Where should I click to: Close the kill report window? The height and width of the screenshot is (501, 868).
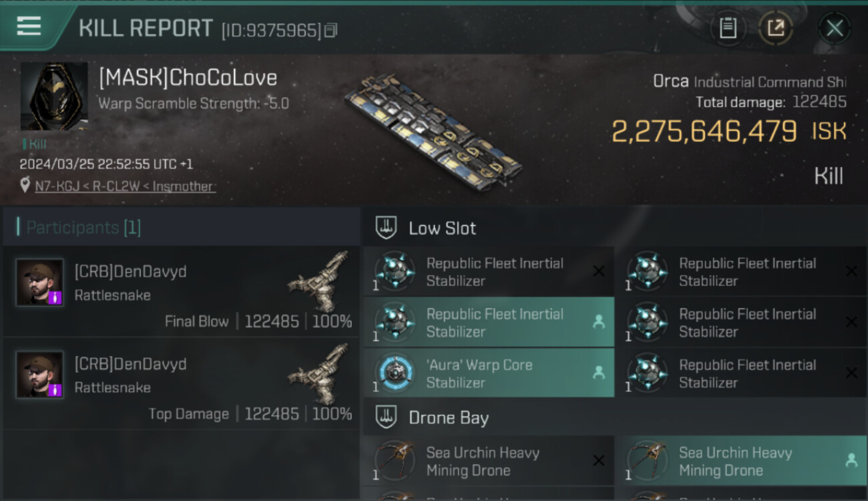[x=835, y=28]
